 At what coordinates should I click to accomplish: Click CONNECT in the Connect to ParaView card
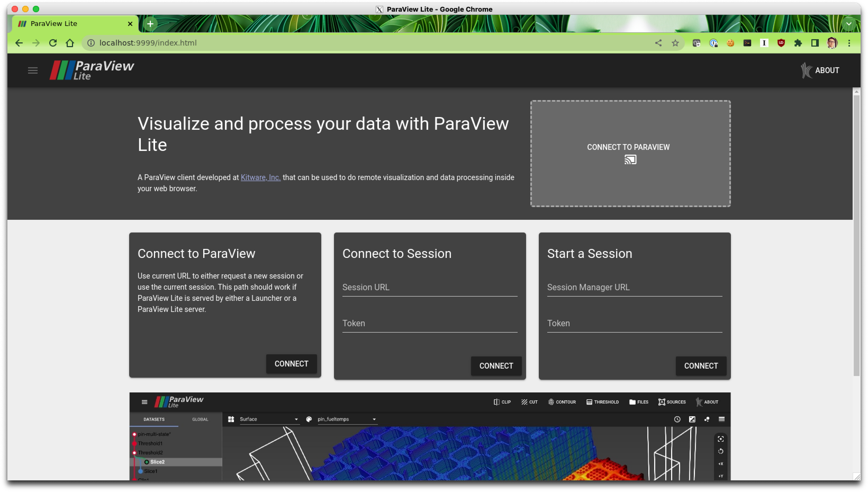(291, 364)
